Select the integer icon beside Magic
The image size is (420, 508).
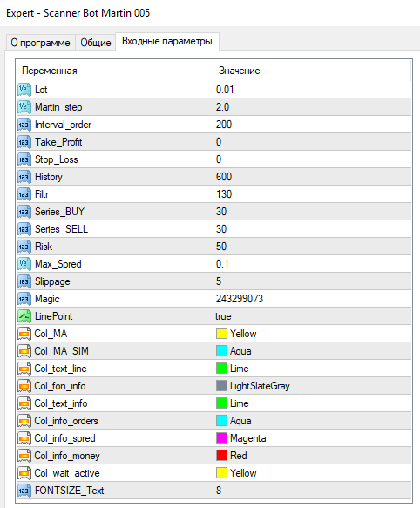24,299
